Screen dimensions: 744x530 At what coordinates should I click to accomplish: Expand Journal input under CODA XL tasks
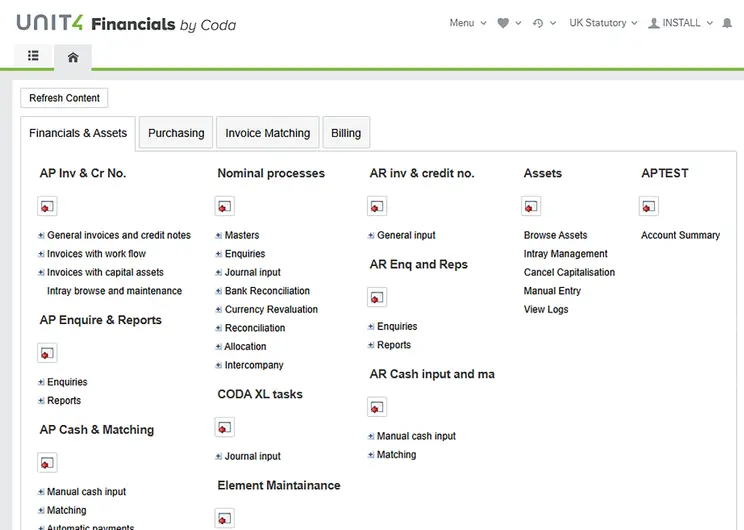(219, 456)
